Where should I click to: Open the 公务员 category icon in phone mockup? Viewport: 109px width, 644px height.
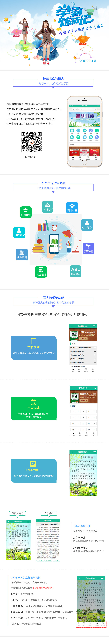pos(72,137)
